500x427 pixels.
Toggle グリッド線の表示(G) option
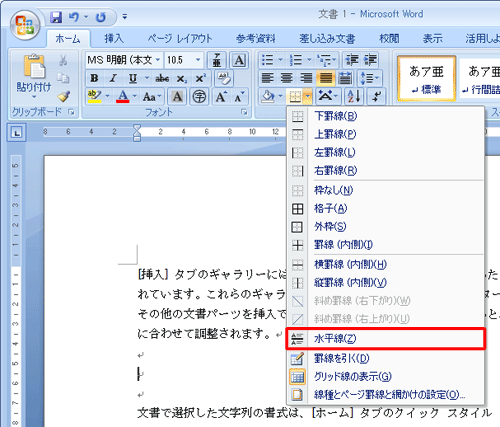(385, 377)
